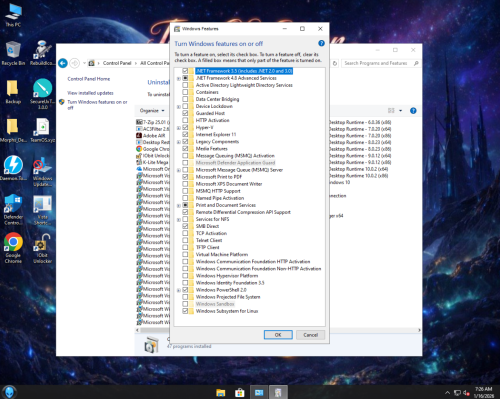
Task: Open the TeamOS.xyz file icon
Action: [x=42, y=130]
